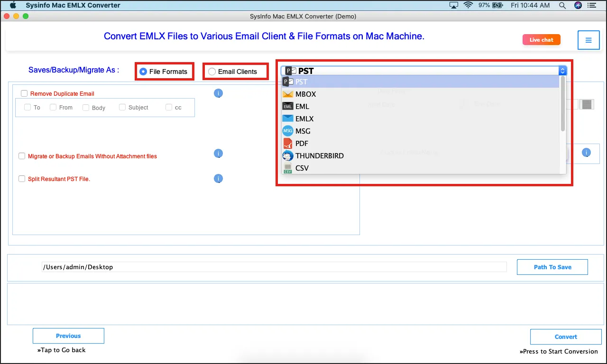Click the Saves/Backup/Migrate As label
The width and height of the screenshot is (607, 364).
click(x=74, y=70)
